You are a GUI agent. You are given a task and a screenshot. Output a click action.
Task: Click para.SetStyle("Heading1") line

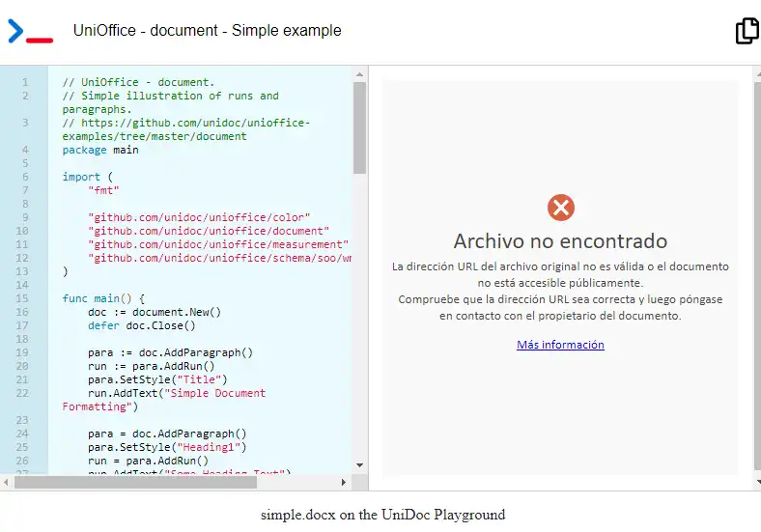167,447
